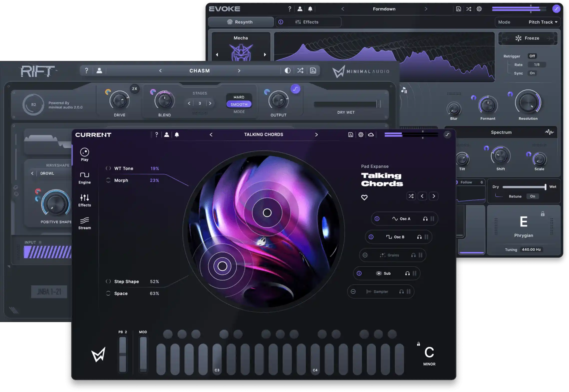Image resolution: width=569 pixels, height=392 pixels.
Task: Open Current's cloud icon in header
Action: click(x=371, y=135)
